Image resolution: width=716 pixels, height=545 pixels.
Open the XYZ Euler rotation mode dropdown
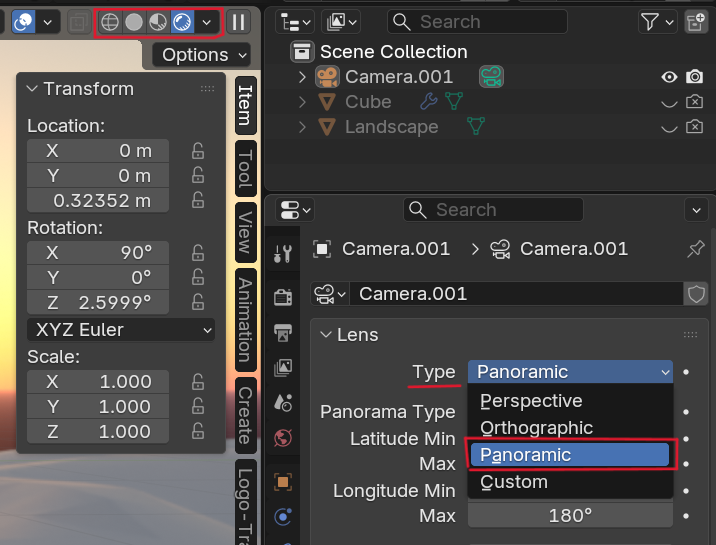pos(120,329)
